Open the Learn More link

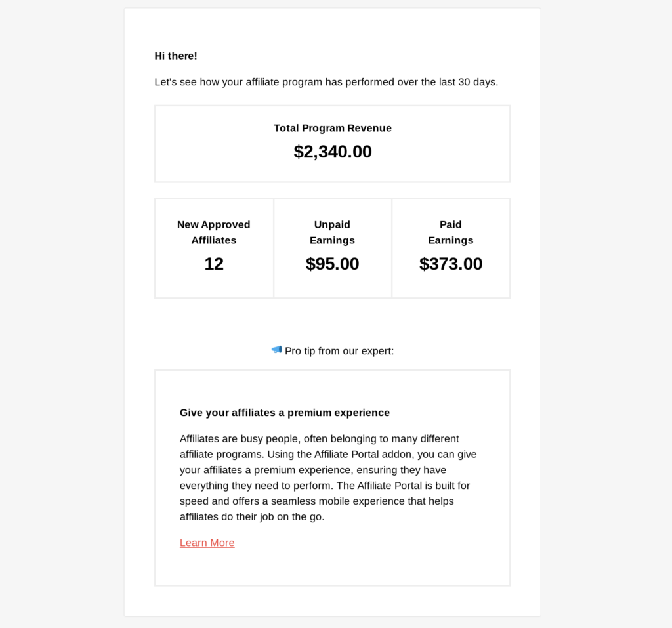[207, 543]
